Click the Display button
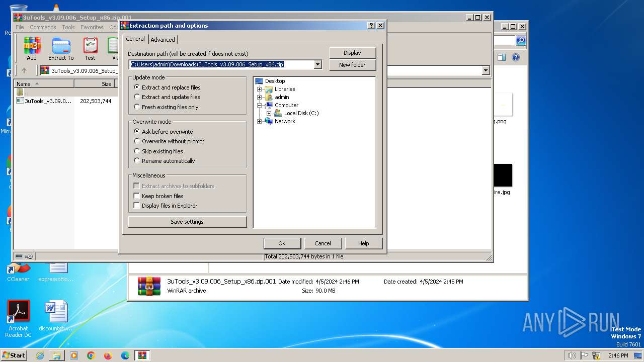This screenshot has width=644, height=362. [352, 53]
